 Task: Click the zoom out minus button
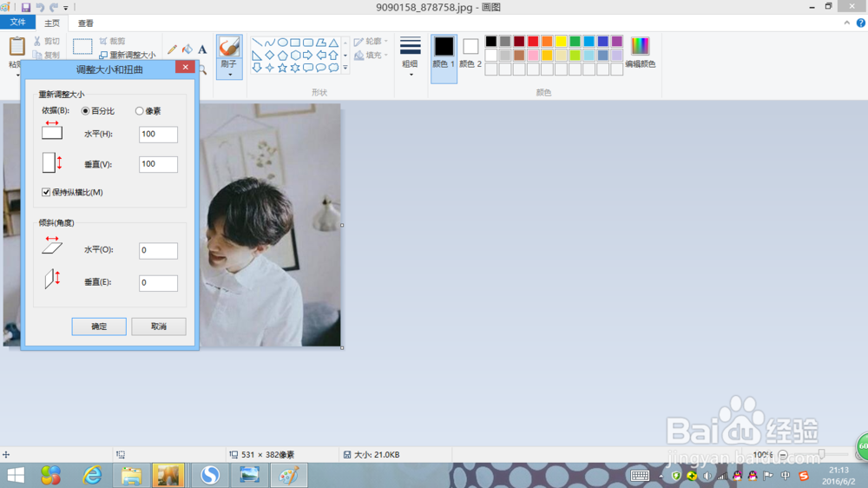pyautogui.click(x=783, y=455)
